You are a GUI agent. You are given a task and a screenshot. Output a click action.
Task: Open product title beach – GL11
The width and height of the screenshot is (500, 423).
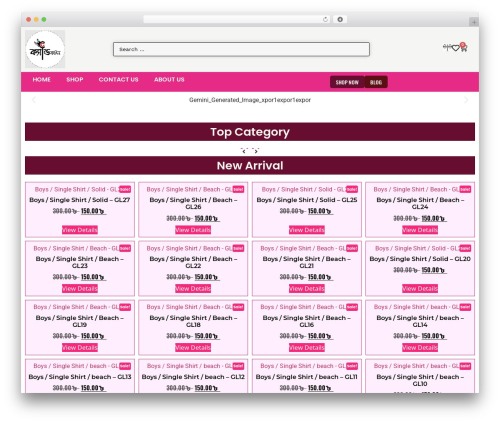click(307, 377)
